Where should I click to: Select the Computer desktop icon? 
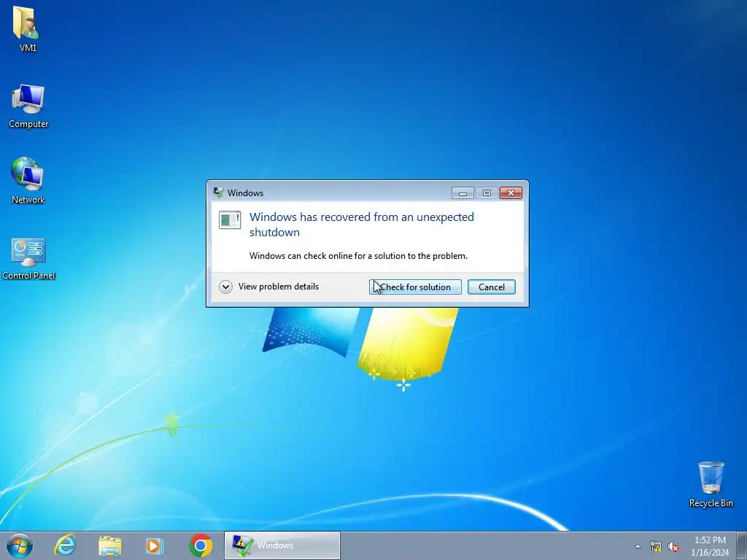click(28, 106)
